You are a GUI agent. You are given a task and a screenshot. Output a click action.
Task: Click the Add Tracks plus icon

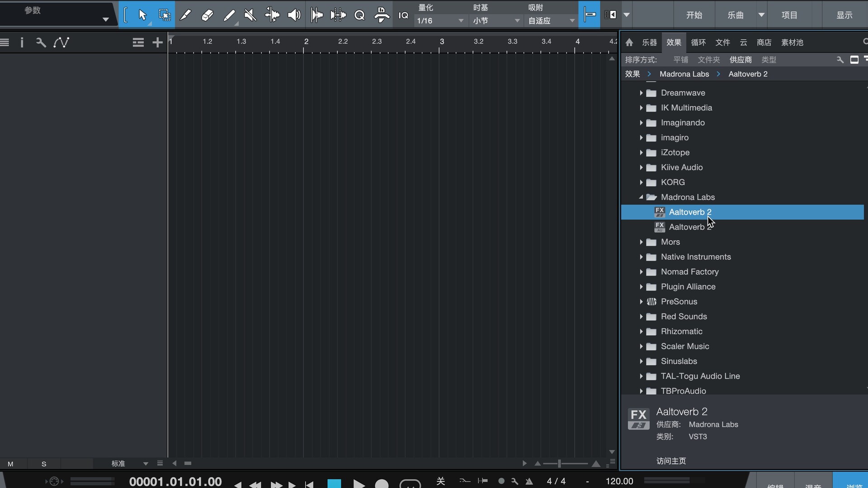[x=157, y=42]
